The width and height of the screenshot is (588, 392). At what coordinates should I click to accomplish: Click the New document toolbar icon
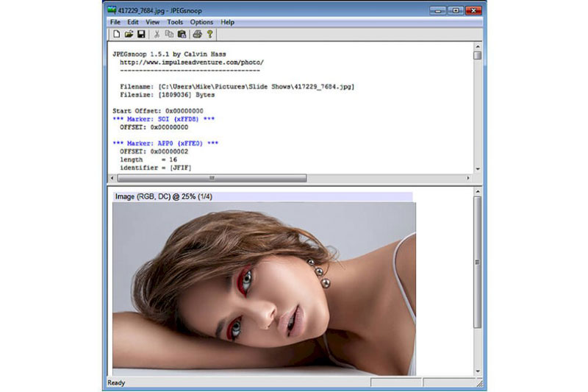pyautogui.click(x=117, y=34)
